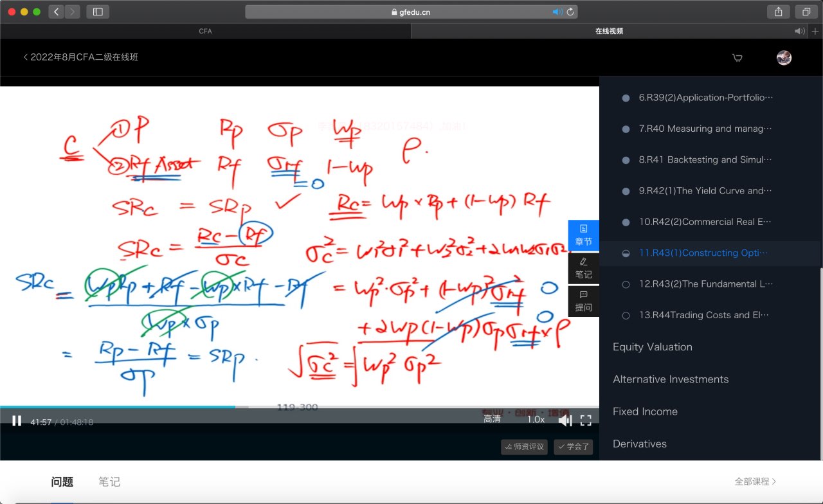Show all Safari tabs overview

click(806, 12)
